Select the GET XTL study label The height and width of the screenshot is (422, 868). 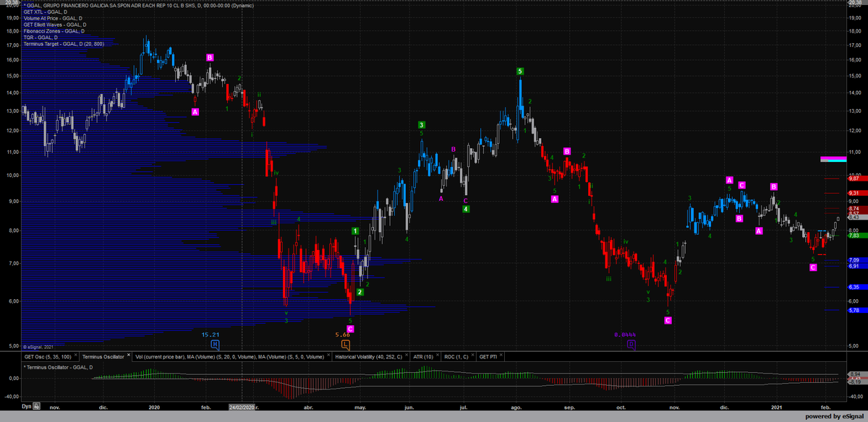pos(45,12)
